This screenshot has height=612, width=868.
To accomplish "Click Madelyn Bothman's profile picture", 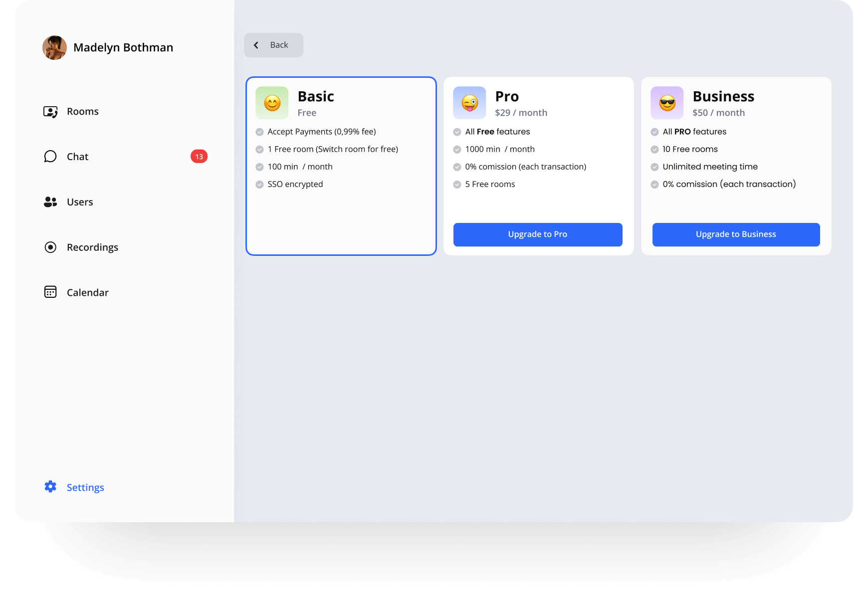I will click(54, 47).
